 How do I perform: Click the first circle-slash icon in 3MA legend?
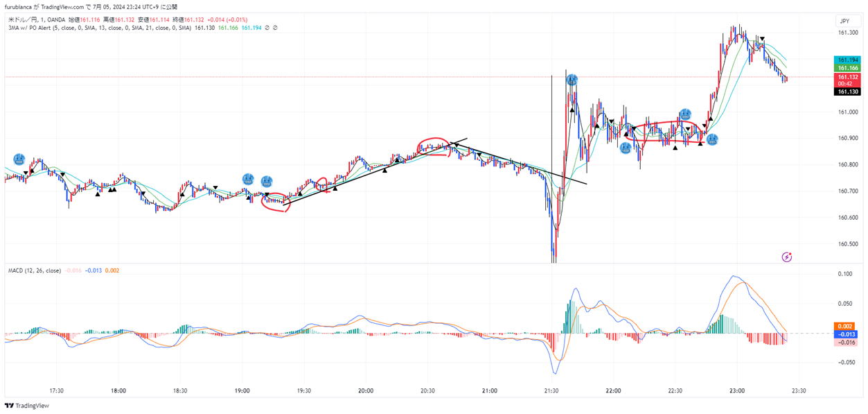pos(267,28)
